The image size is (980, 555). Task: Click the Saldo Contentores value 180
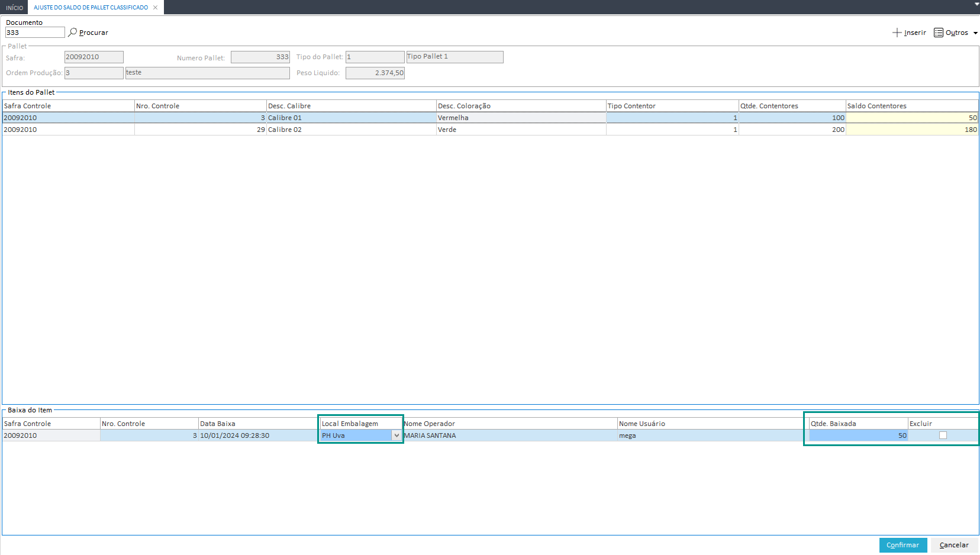pos(912,130)
